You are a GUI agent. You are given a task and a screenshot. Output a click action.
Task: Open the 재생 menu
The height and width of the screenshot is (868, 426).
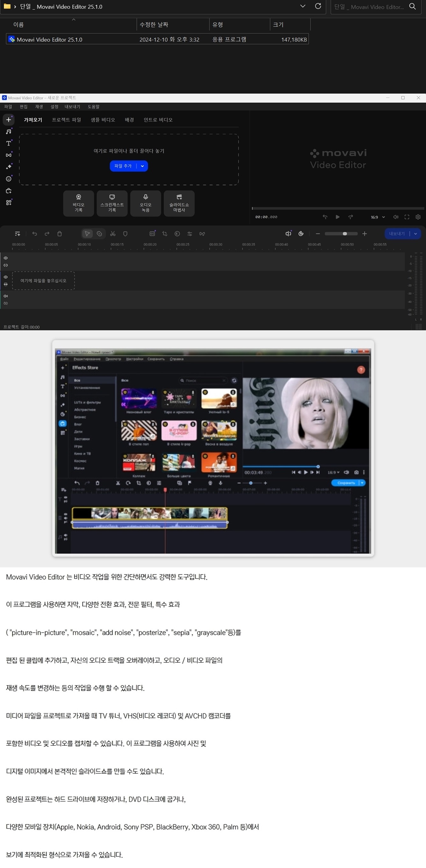click(39, 106)
